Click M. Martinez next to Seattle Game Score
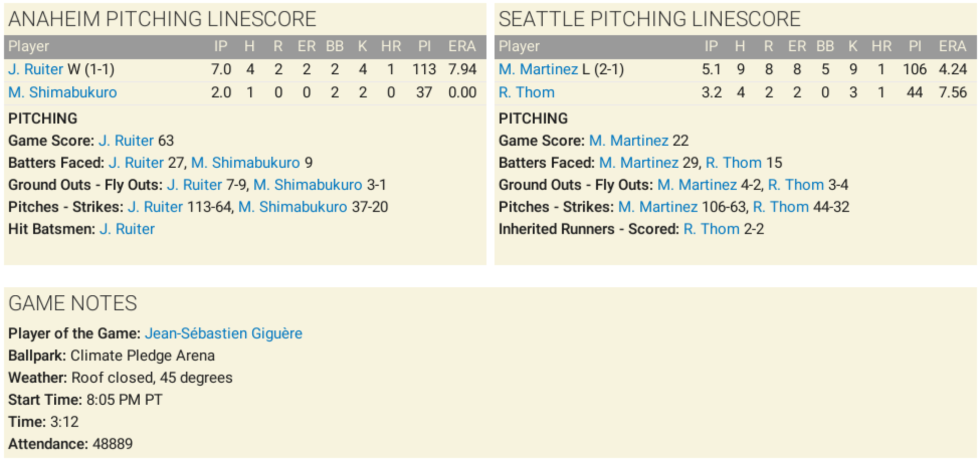This screenshot has width=980, height=462. 628,141
